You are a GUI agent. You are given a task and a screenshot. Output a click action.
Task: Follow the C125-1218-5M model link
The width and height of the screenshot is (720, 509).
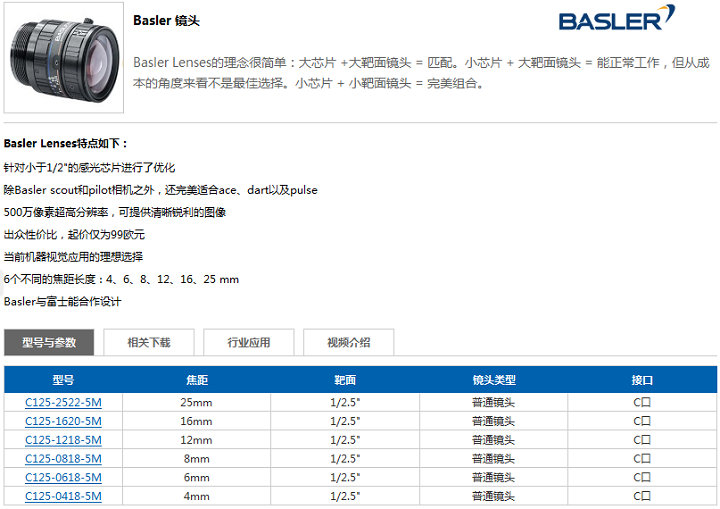pyautogui.click(x=63, y=440)
